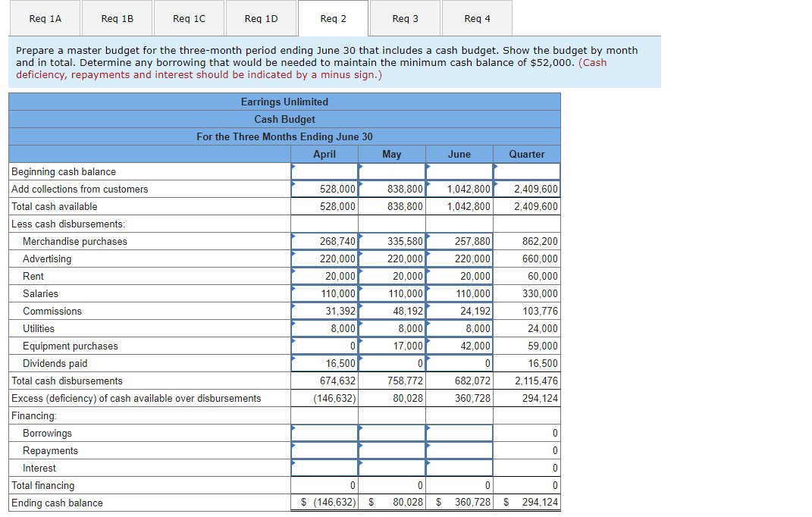Select the Utilities row May cell
Image resolution: width=812 pixels, height=517 pixels.
click(x=391, y=328)
